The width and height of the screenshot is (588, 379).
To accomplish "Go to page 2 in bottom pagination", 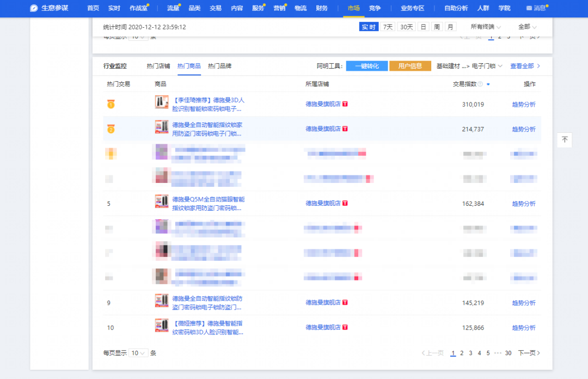I will point(462,353).
